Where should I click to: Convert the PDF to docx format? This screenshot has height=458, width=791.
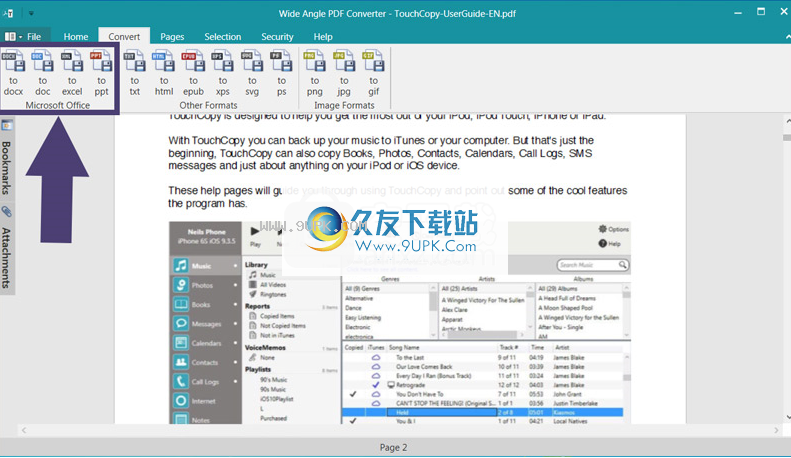[14, 73]
